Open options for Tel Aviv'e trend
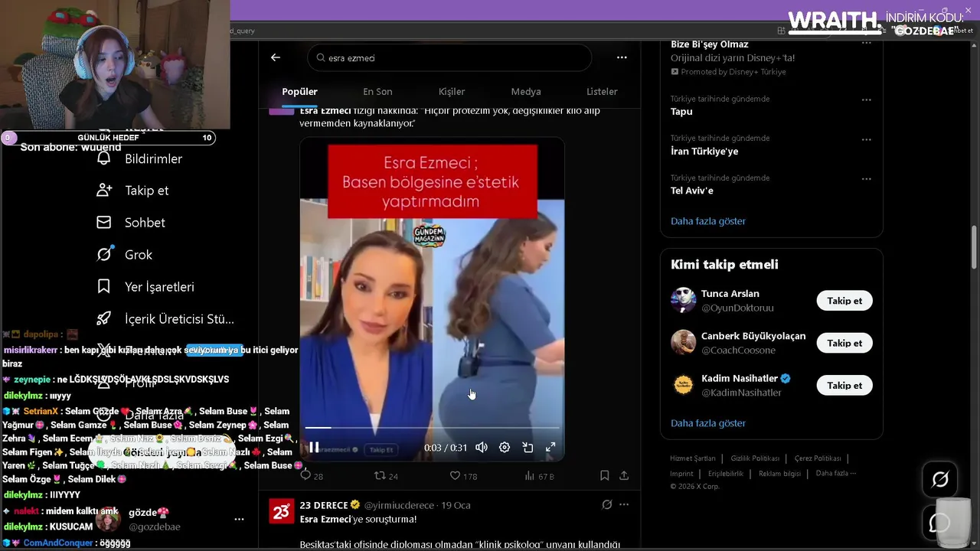 (x=866, y=180)
